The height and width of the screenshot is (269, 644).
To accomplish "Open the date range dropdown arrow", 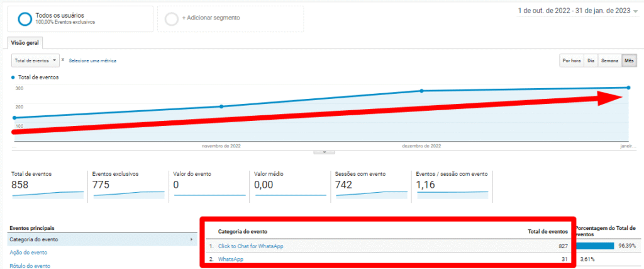I will pos(636,11).
